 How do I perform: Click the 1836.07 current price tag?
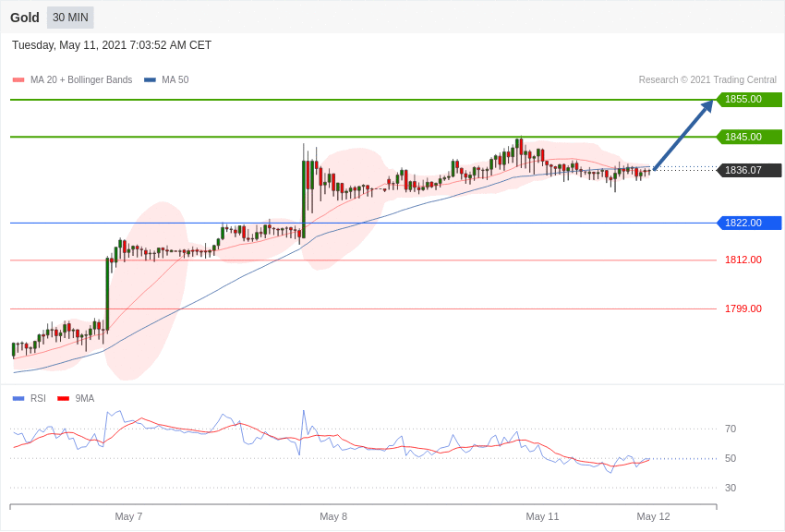[750, 170]
